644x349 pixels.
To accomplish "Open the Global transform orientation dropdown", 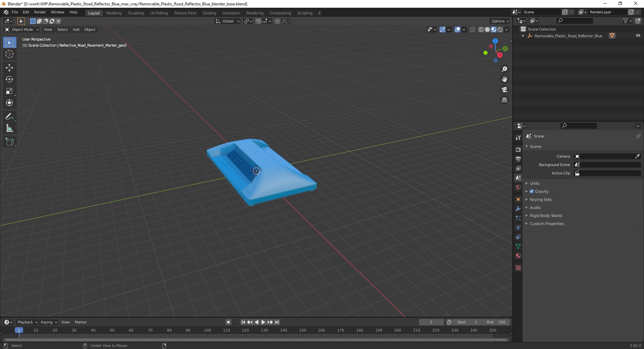I will point(227,21).
